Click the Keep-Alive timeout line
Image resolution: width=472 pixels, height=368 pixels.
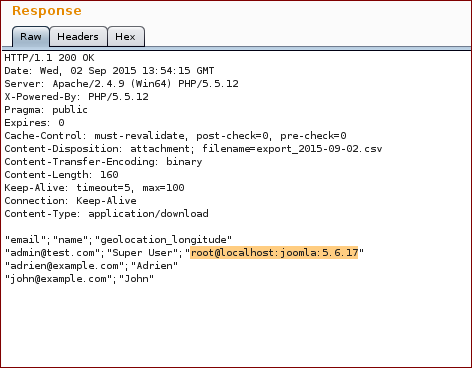pyautogui.click(x=94, y=188)
